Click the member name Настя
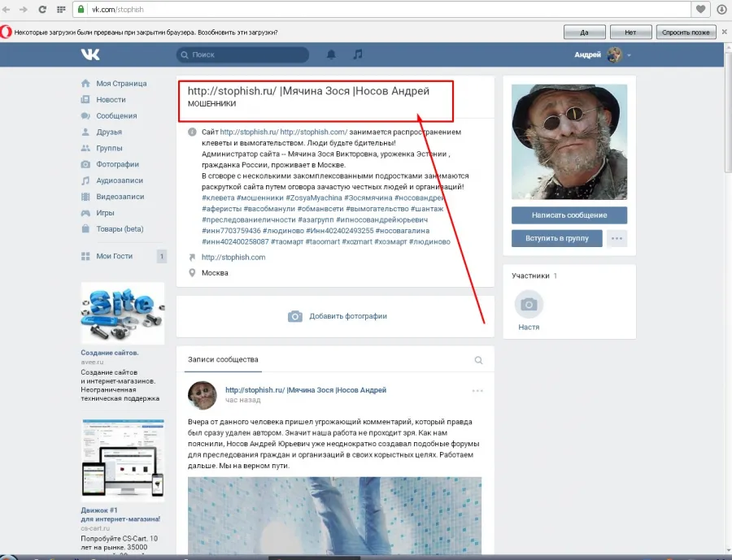Viewport: 732px width, 560px height. (529, 327)
